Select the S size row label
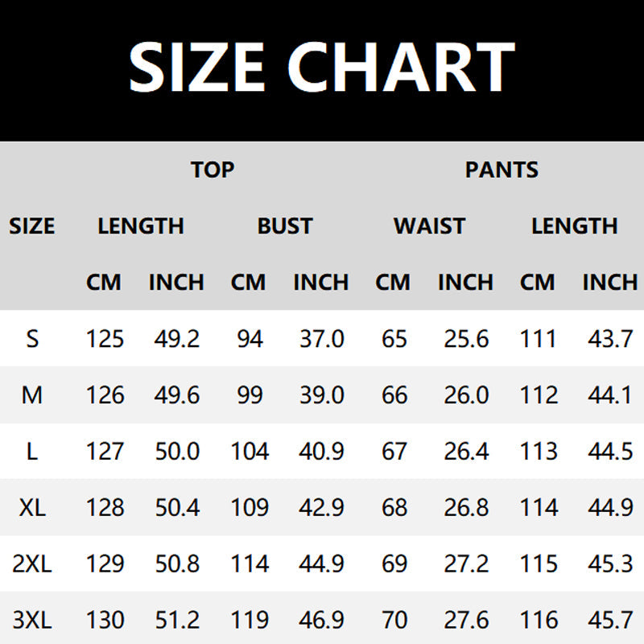Image resolution: width=644 pixels, height=644 pixels. [32, 339]
